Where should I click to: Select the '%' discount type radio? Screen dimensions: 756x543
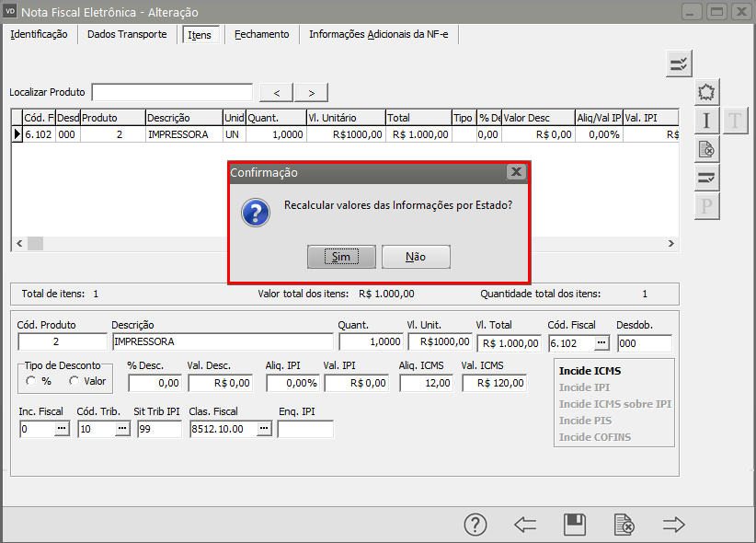point(32,381)
